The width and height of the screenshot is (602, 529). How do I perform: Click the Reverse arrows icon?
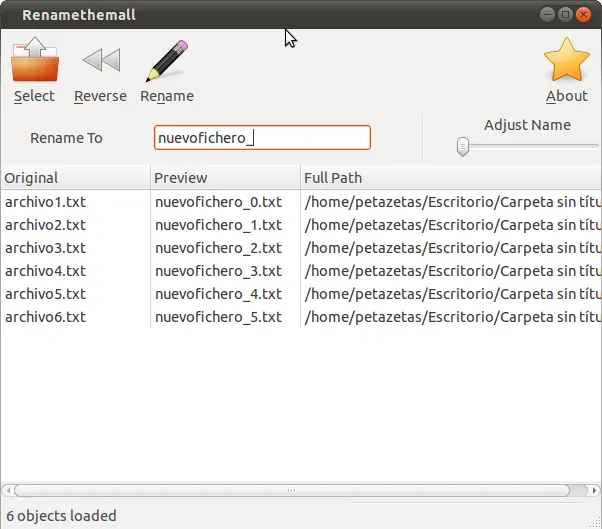(x=101, y=60)
